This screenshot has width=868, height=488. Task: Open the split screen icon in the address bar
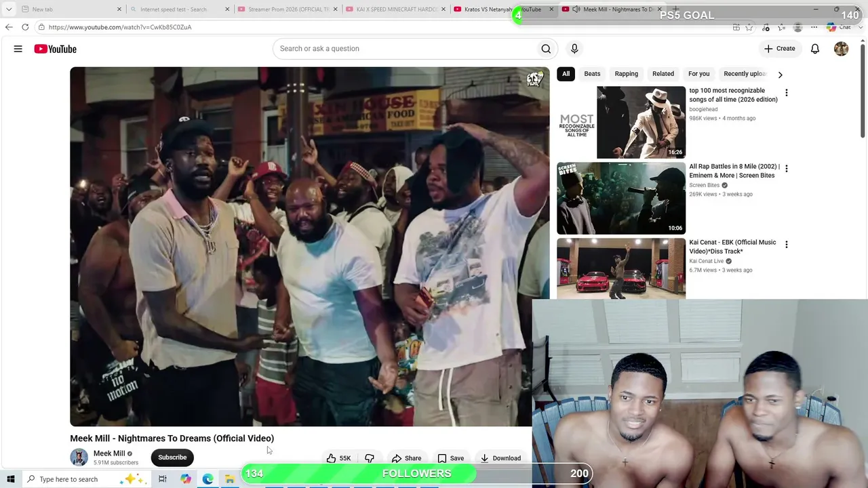pyautogui.click(x=736, y=27)
